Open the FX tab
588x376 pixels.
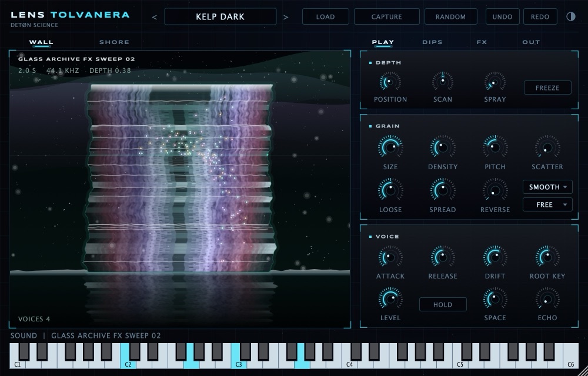(482, 42)
